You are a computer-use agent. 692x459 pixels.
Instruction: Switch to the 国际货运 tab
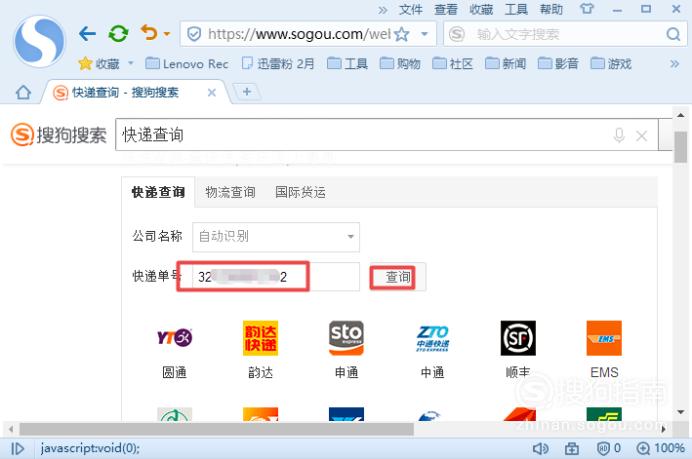[x=301, y=192]
